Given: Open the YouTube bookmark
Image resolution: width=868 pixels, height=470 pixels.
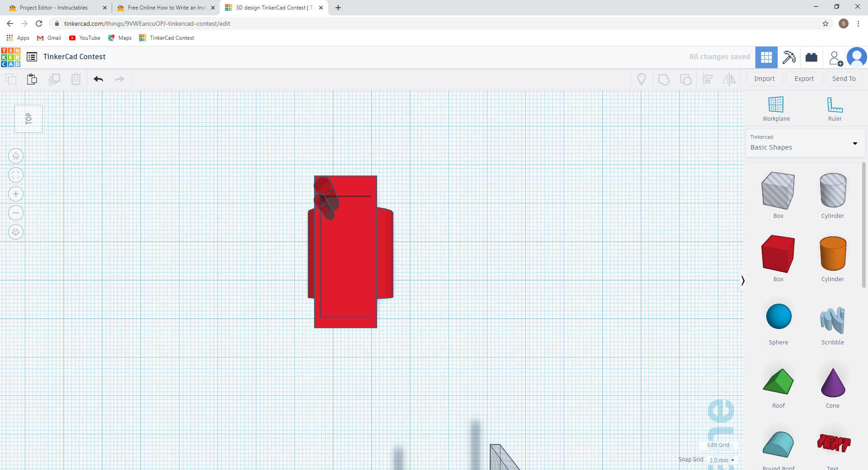Looking at the screenshot, I should tap(85, 38).
